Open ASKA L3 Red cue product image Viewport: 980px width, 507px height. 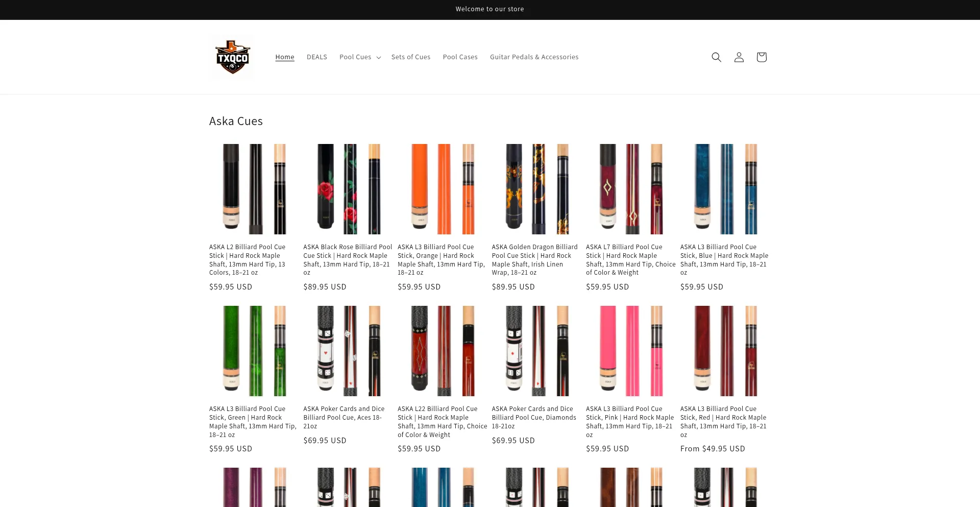pos(725,351)
